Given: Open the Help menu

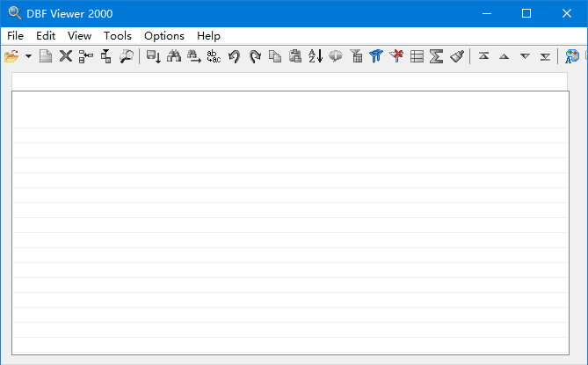Looking at the screenshot, I should pos(208,36).
